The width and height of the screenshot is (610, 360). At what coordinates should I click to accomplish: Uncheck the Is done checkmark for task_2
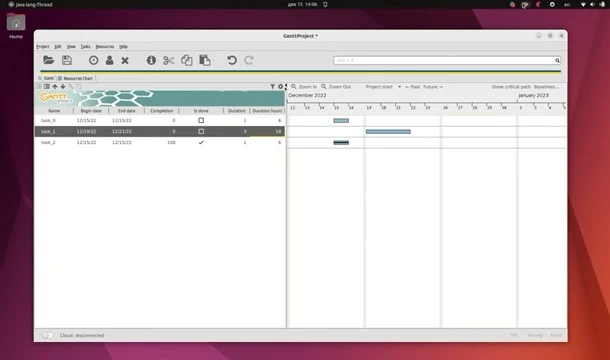click(x=201, y=142)
